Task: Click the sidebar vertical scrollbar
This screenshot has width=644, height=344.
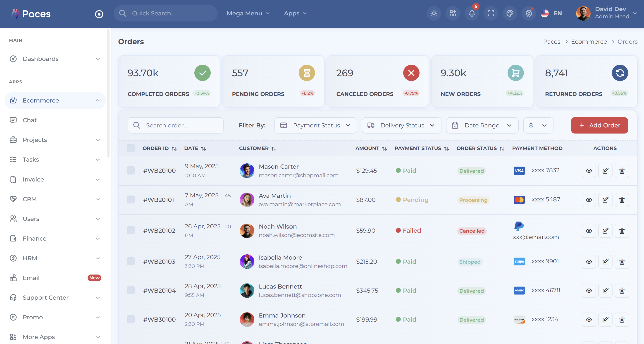Action: point(108,93)
